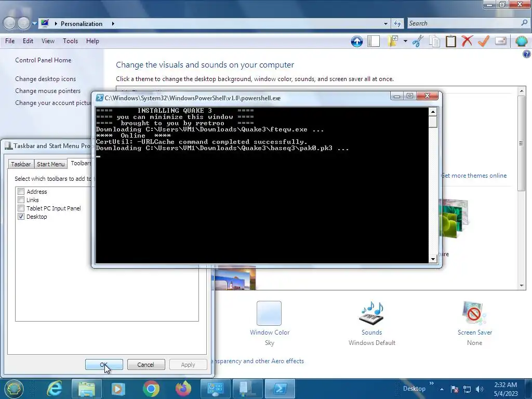The height and width of the screenshot is (399, 532).
Task: Open Windows Explorer taskbar icon
Action: [x=87, y=389]
